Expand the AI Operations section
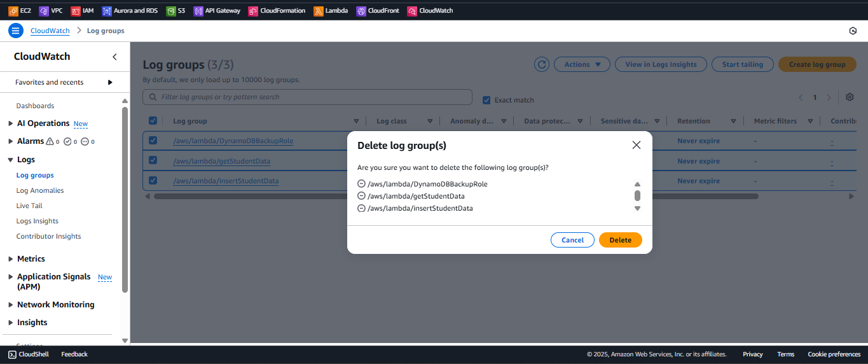 click(x=10, y=123)
